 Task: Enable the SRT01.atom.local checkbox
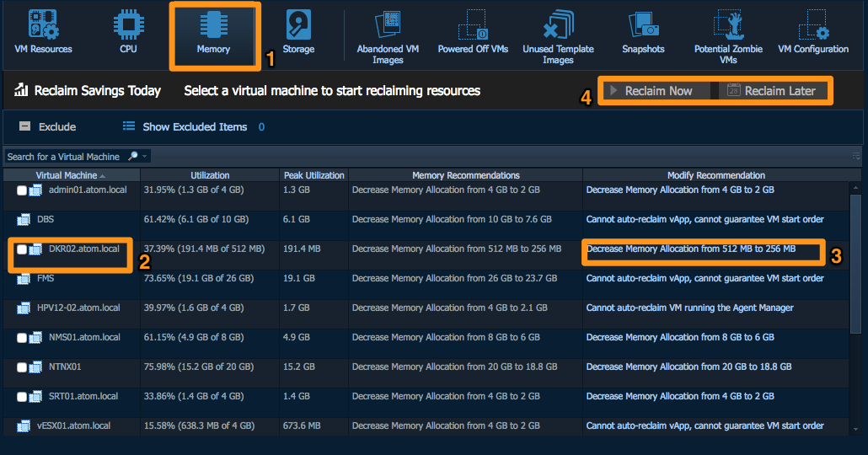tap(22, 397)
